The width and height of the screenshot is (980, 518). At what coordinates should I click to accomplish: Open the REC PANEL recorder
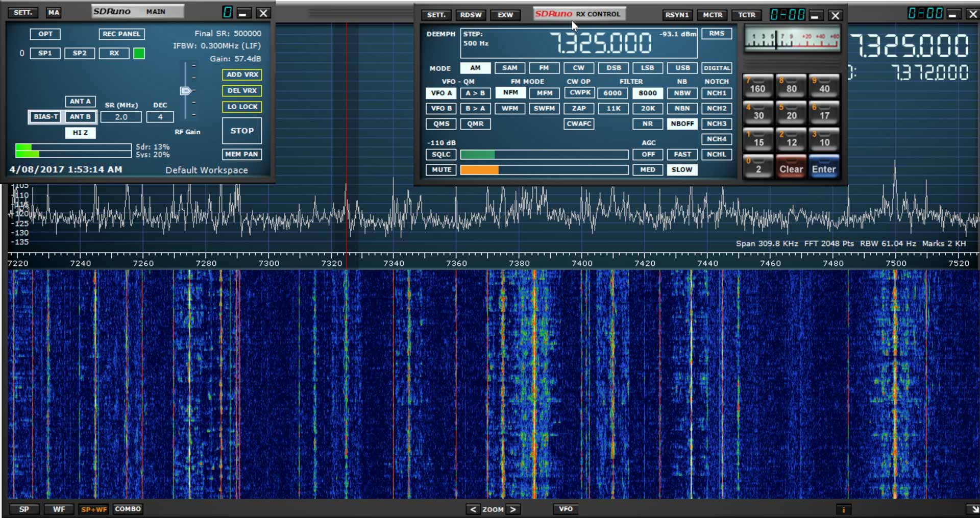(121, 34)
